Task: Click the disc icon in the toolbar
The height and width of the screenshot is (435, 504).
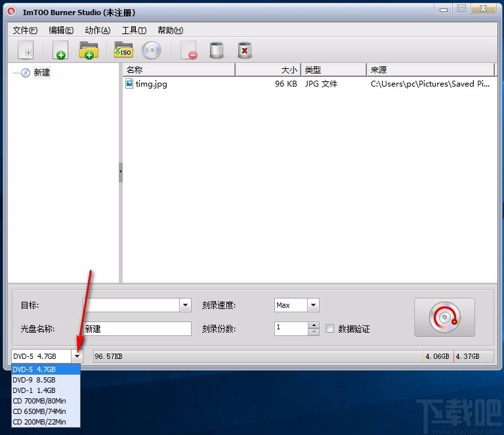Action: point(152,51)
